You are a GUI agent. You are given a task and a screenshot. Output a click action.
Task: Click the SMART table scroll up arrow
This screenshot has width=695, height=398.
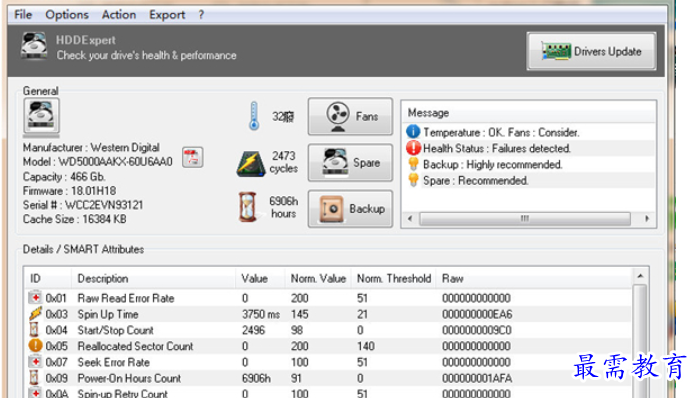click(640, 276)
